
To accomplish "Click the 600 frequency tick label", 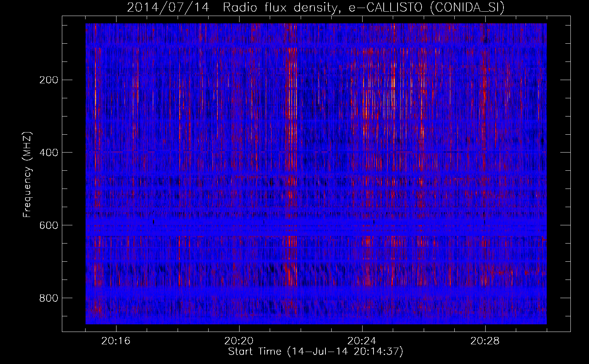I will (48, 226).
